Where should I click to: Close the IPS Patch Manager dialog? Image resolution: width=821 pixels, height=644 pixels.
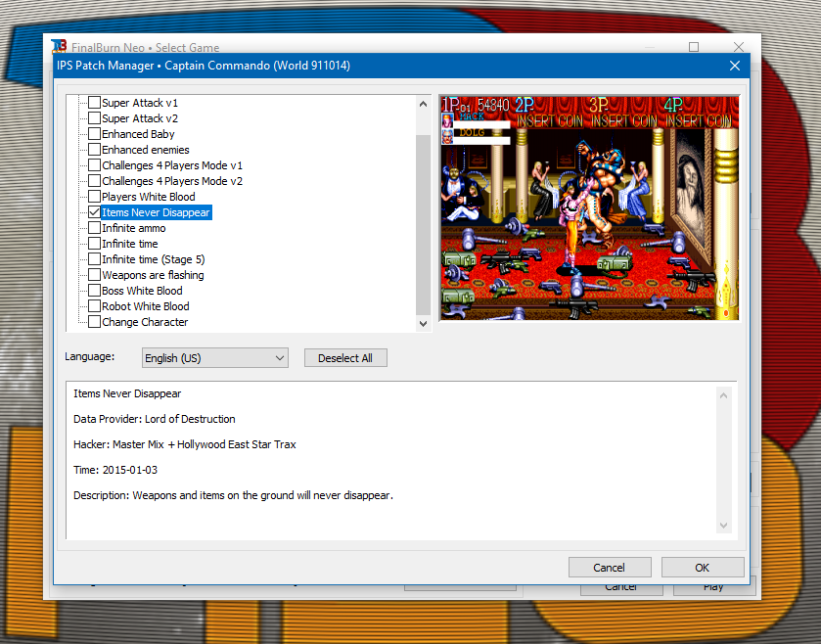tap(735, 66)
